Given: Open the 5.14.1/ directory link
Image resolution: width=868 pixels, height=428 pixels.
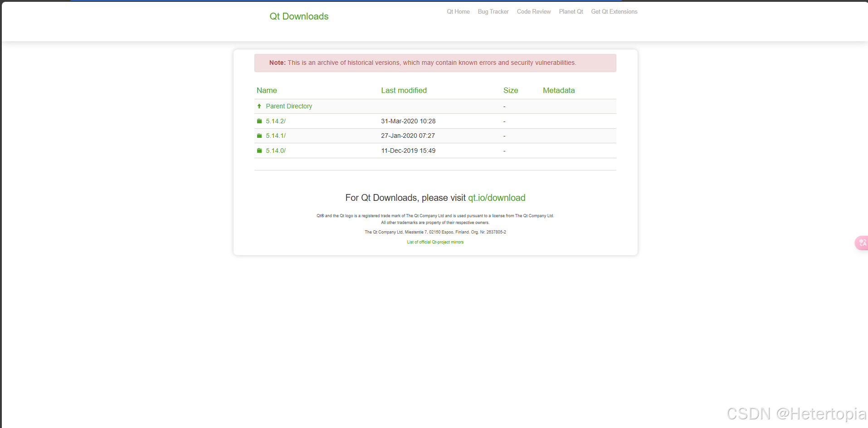Looking at the screenshot, I should (x=276, y=136).
